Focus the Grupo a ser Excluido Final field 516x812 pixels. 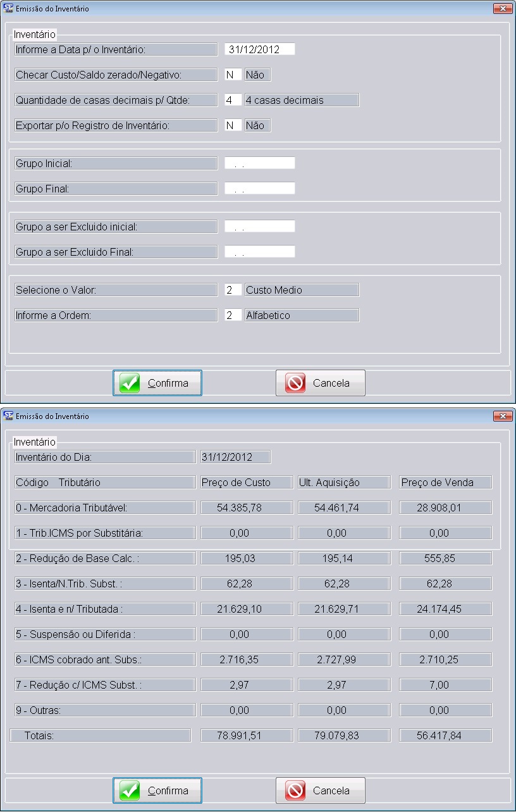tap(259, 252)
